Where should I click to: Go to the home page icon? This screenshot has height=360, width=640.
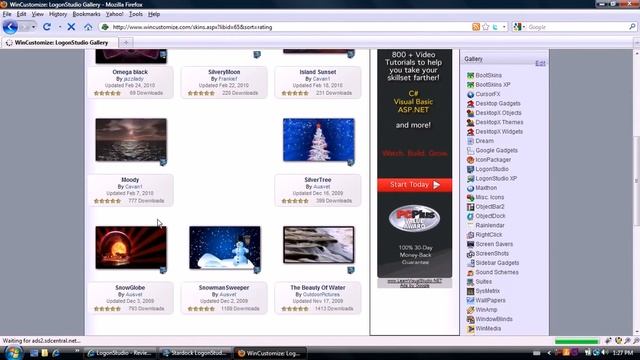88,27
